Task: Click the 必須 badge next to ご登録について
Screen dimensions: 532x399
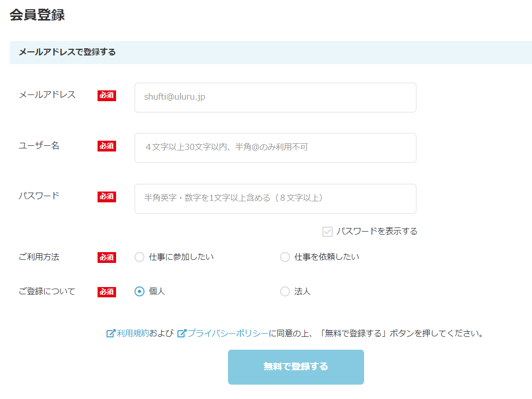Action: [x=106, y=292]
